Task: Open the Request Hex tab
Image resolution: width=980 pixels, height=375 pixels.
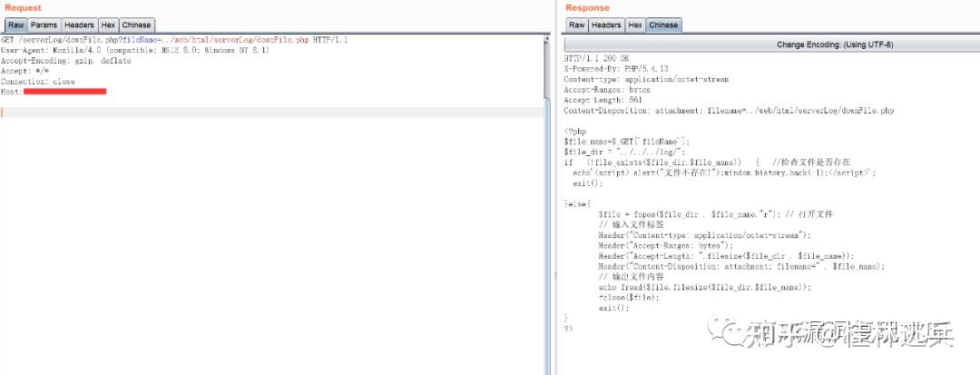Action: [x=108, y=25]
